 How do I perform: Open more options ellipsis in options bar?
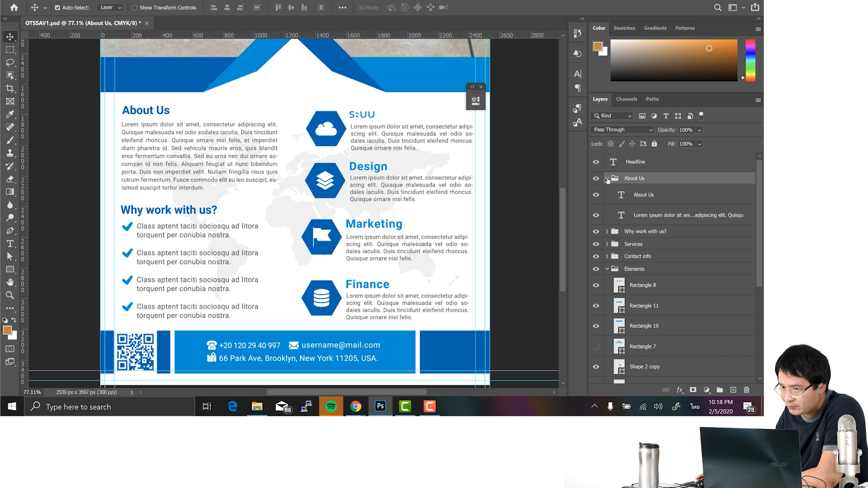342,8
